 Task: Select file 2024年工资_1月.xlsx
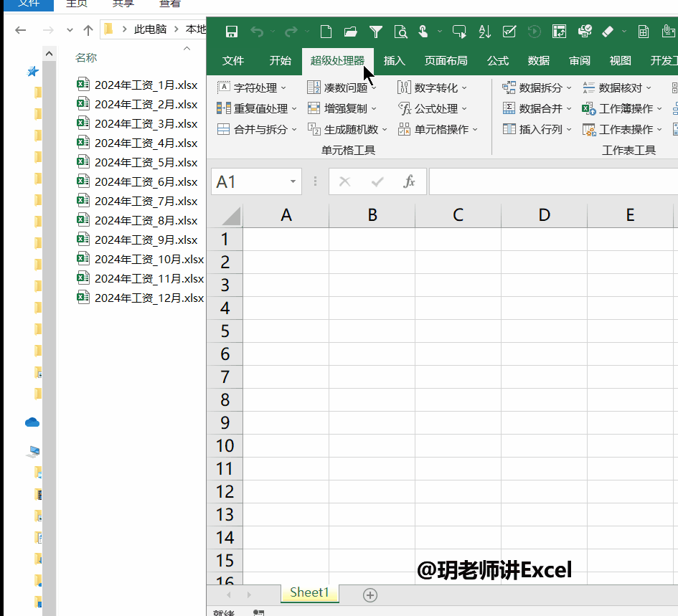point(137,85)
